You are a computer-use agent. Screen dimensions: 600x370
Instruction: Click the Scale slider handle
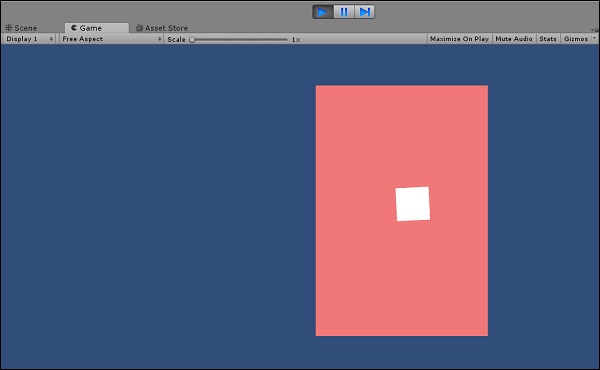click(192, 39)
